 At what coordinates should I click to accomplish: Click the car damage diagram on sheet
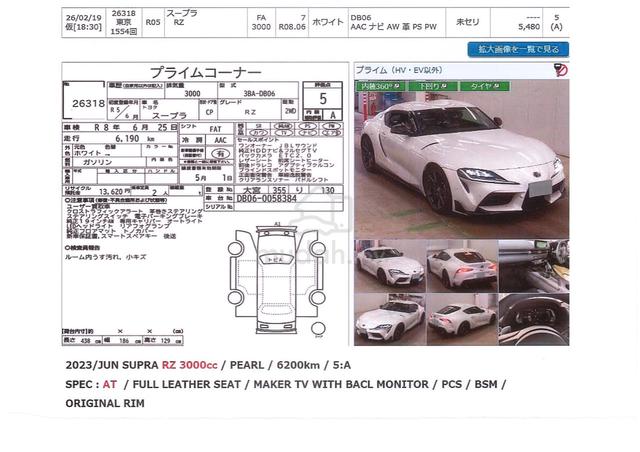click(277, 280)
